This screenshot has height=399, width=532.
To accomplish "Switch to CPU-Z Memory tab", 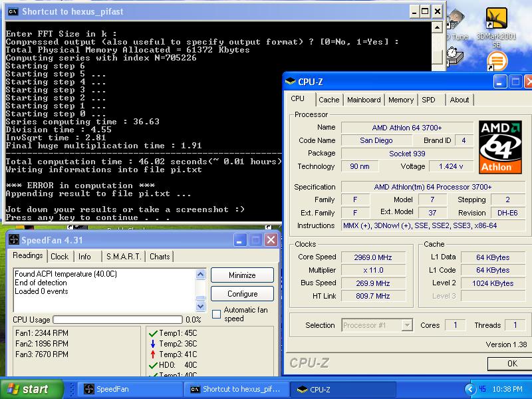I will [401, 100].
